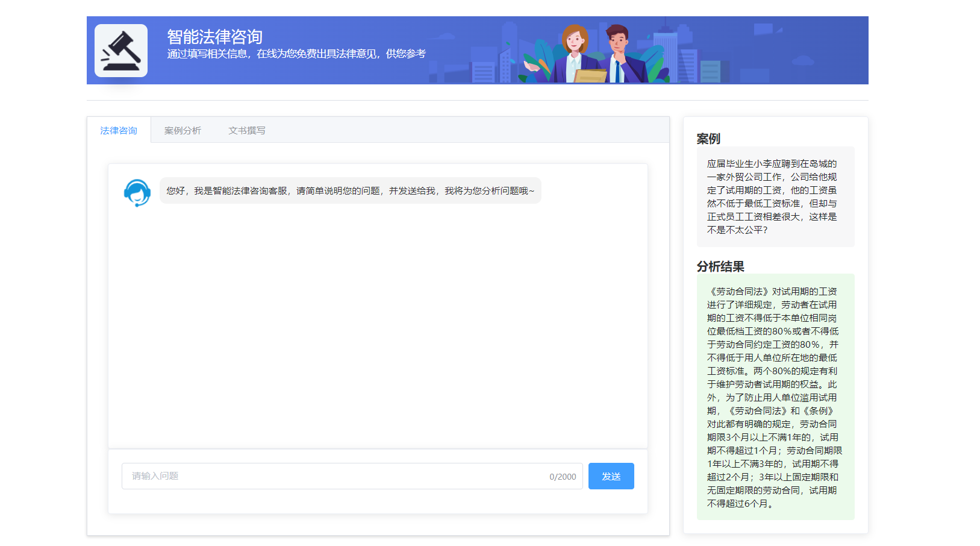This screenshot has width=980, height=546.
Task: Click the greeting chat message bubble
Action: 351,190
